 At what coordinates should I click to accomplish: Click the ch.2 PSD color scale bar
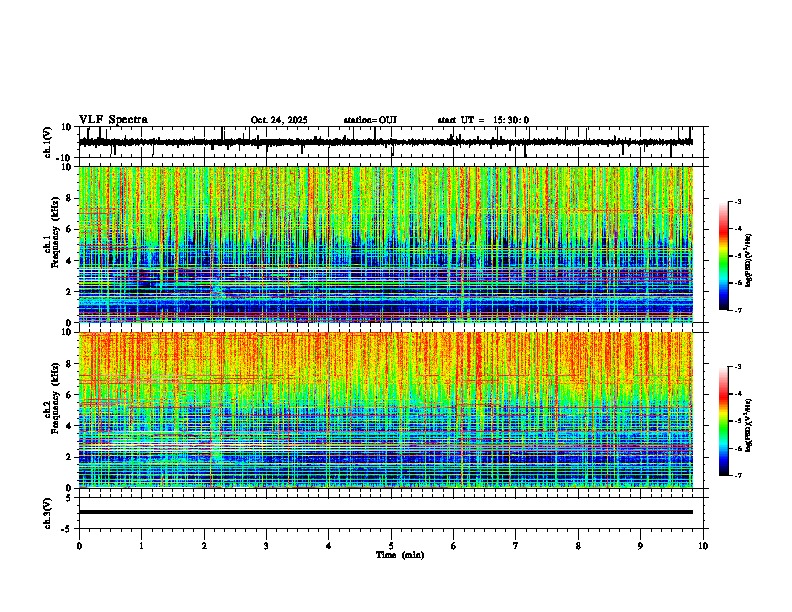pyautogui.click(x=724, y=421)
